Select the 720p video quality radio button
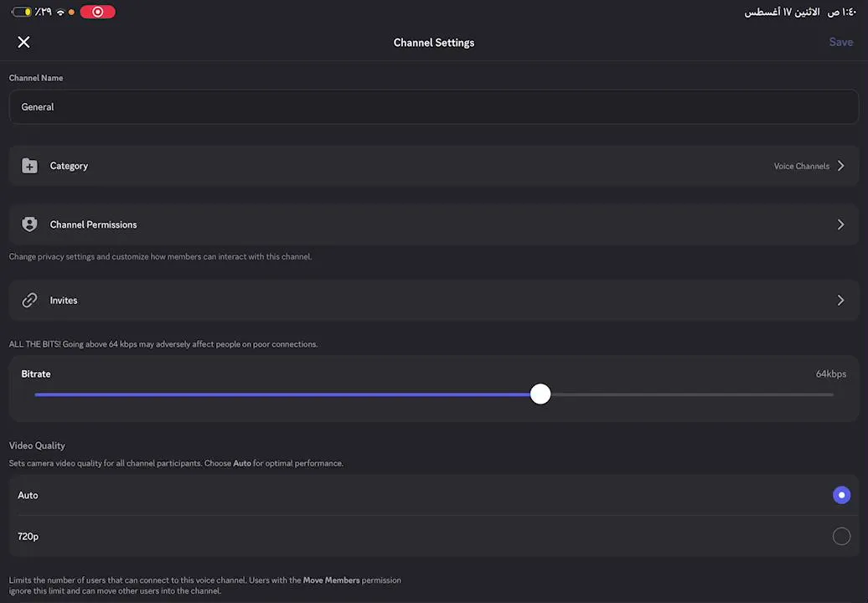 [841, 535]
